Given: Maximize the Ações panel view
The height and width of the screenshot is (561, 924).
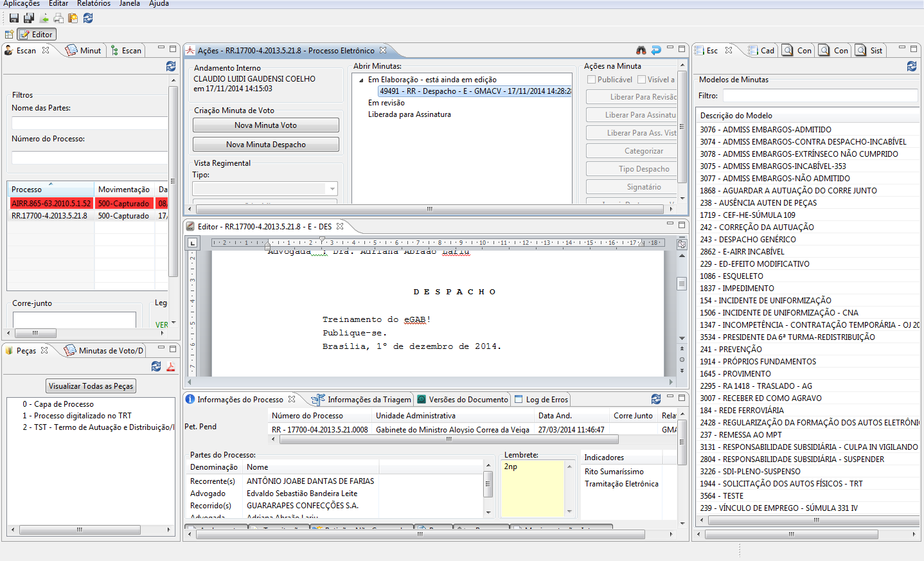Looking at the screenshot, I should point(682,49).
